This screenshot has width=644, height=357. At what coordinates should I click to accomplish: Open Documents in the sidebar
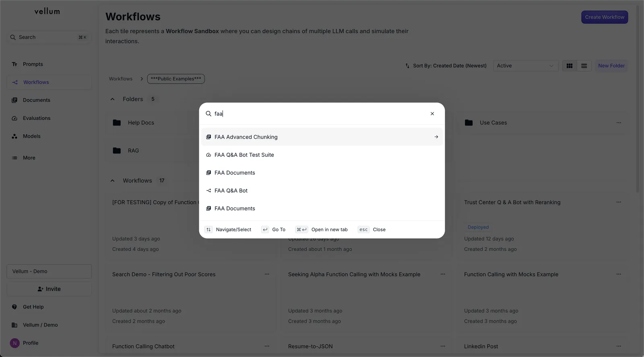tap(49, 100)
